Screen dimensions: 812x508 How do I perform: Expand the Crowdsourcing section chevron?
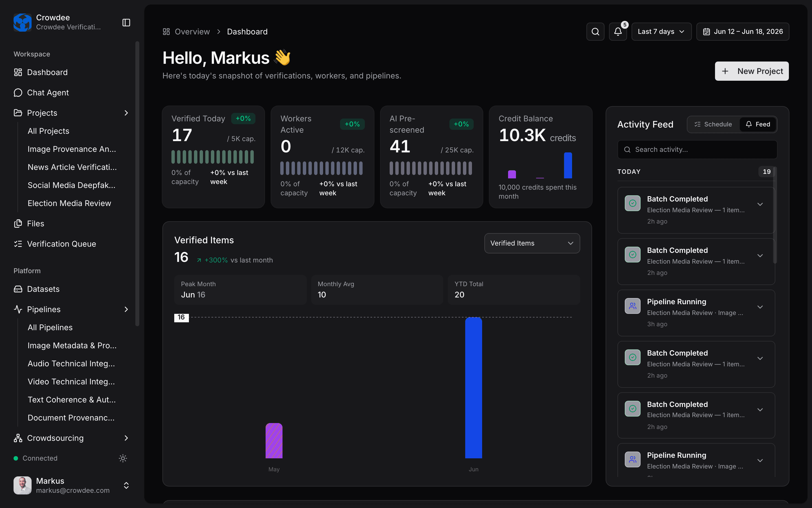[x=126, y=438]
